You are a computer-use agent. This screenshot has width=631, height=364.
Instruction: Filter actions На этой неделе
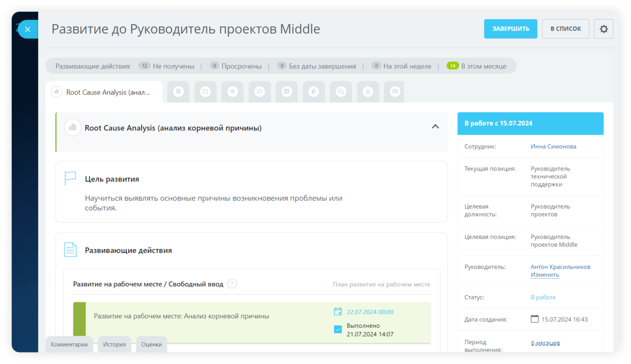(401, 66)
